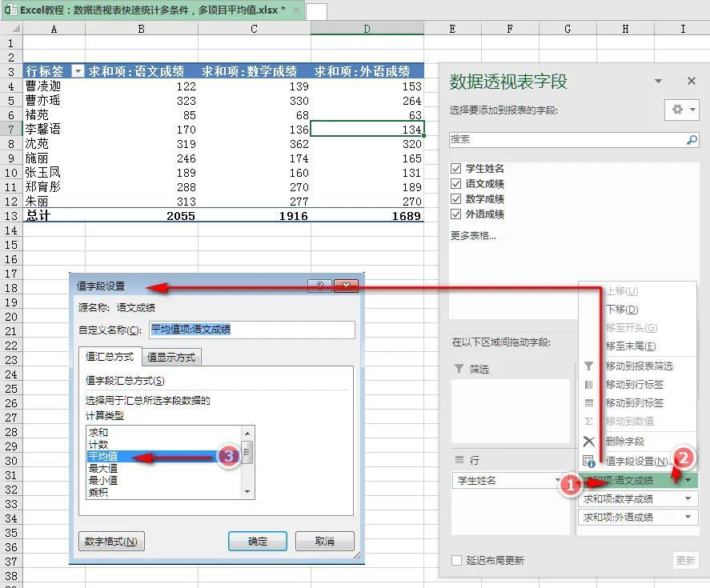Click cell with 曹凌迦
Viewport: 710px width, 588px height.
tap(54, 86)
